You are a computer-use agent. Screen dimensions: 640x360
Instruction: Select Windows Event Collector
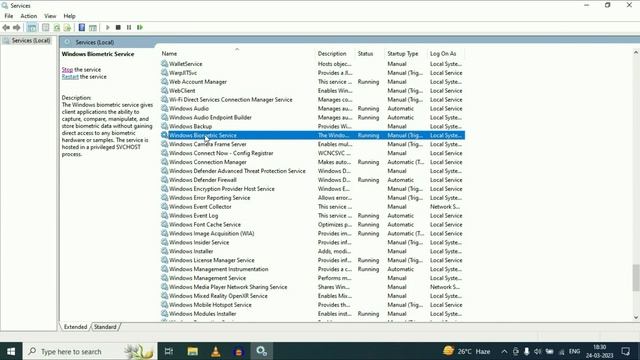click(x=312, y=207)
